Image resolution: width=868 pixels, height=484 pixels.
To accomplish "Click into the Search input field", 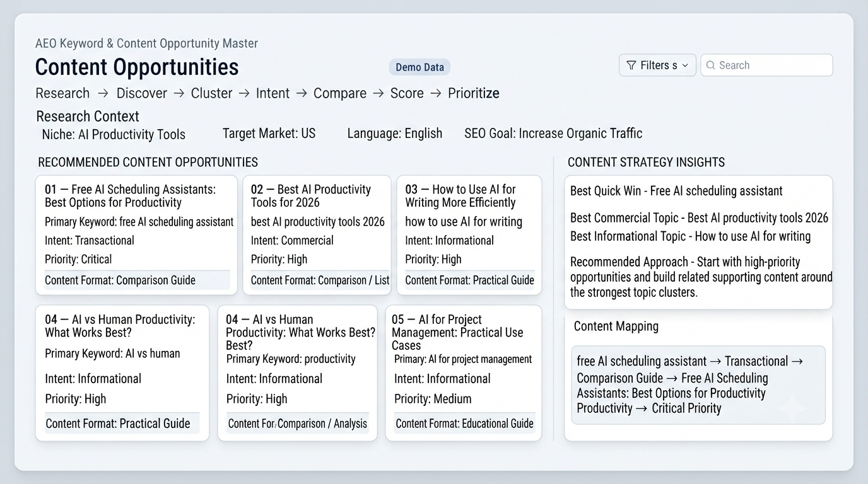I will point(766,65).
